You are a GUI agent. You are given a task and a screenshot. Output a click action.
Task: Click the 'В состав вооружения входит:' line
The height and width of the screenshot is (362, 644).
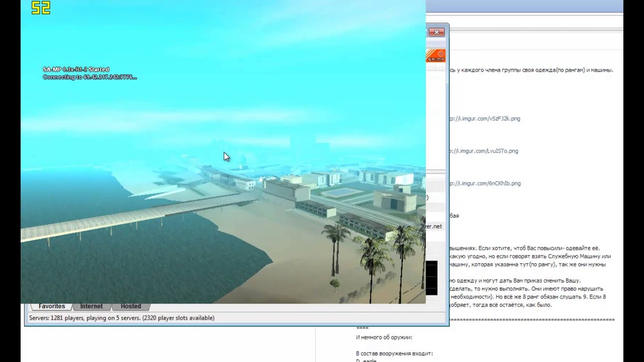pos(394,353)
